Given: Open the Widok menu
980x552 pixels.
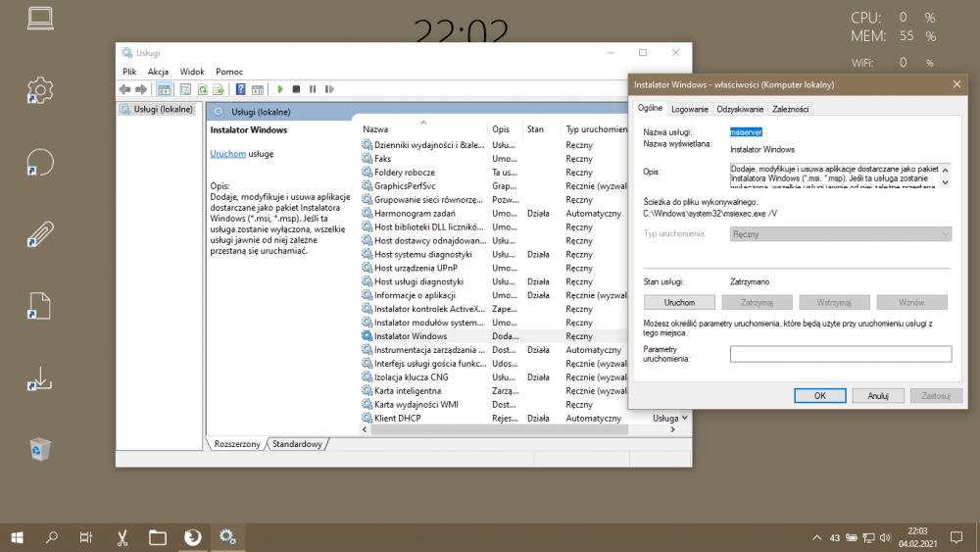Looking at the screenshot, I should tap(192, 72).
